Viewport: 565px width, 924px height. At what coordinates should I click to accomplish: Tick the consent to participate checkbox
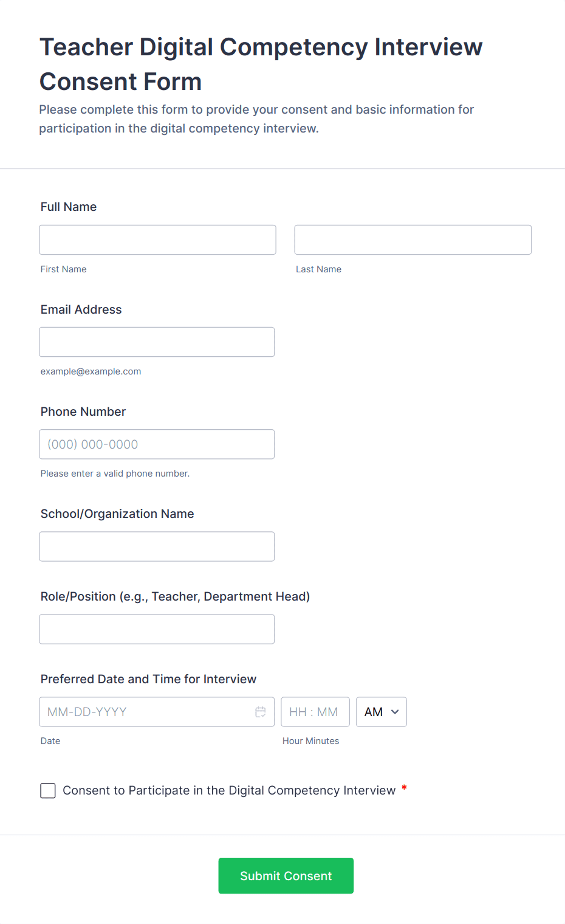(x=48, y=791)
